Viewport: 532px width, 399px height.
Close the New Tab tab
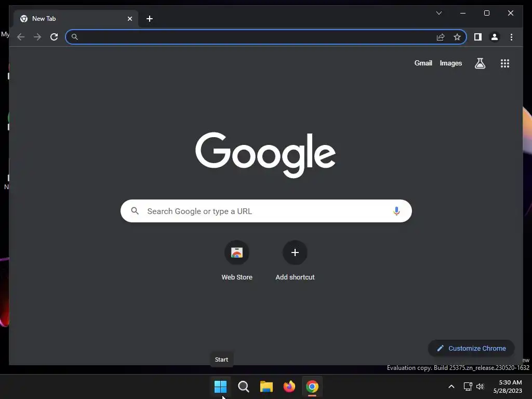click(x=129, y=19)
